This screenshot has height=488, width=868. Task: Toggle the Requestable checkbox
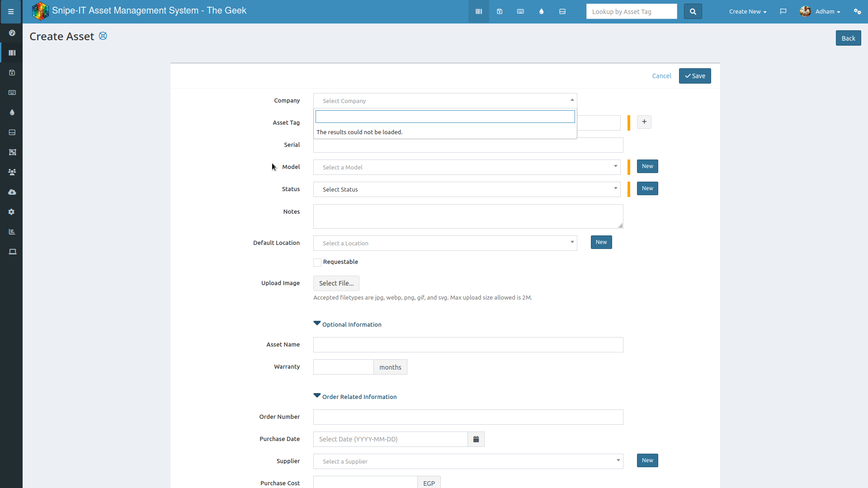point(317,263)
